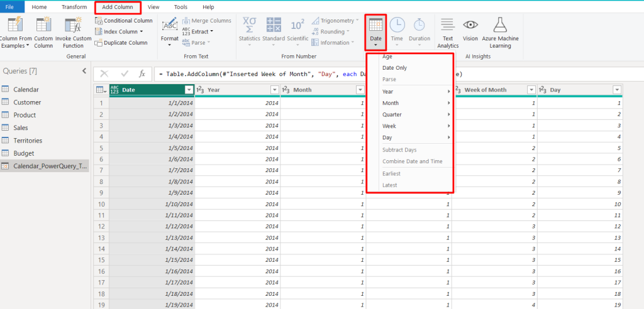The image size is (644, 309).
Task: Click the Time clock icon
Action: (397, 25)
